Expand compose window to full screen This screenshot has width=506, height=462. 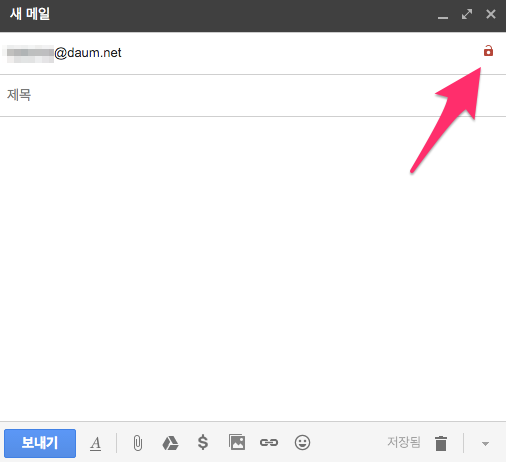pos(467,14)
